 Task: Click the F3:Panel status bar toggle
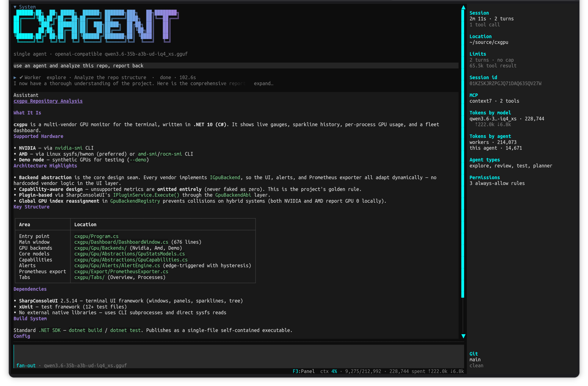(304, 371)
